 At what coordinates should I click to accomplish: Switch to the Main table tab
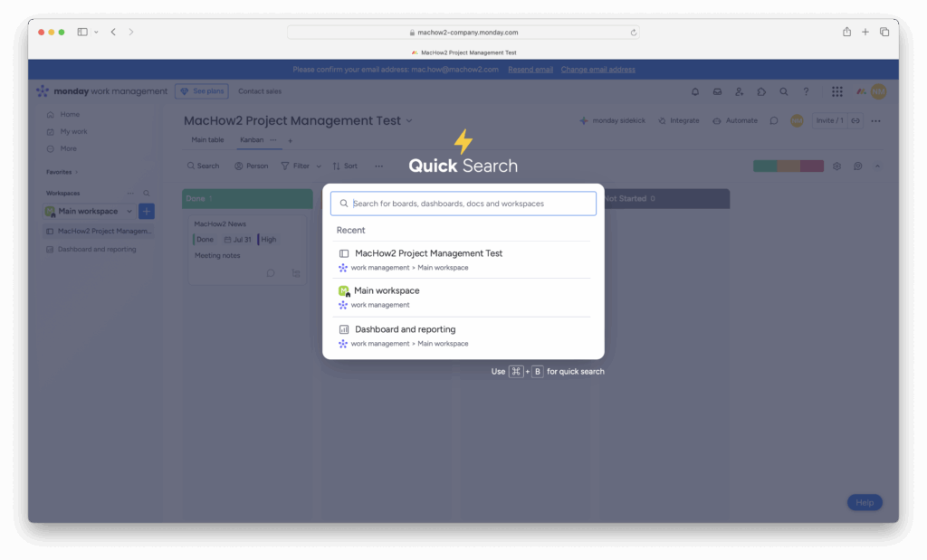click(x=207, y=140)
